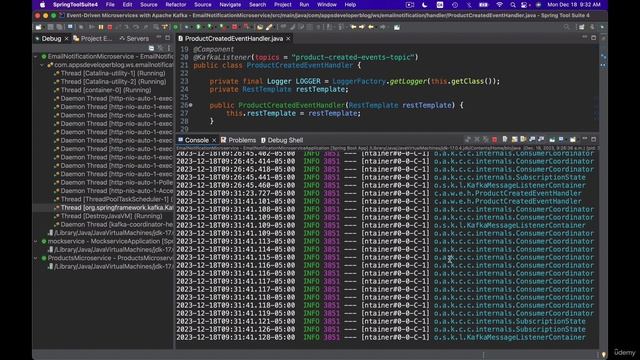Open the New wizard icon in toolbar
Image resolution: width=640 pixels, height=360 pixels.
click(x=38, y=27)
